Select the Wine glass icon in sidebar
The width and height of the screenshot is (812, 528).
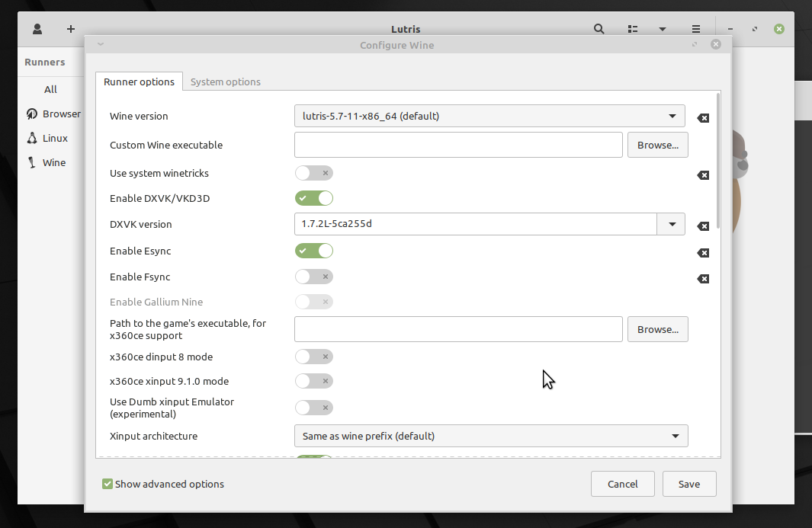click(x=32, y=162)
